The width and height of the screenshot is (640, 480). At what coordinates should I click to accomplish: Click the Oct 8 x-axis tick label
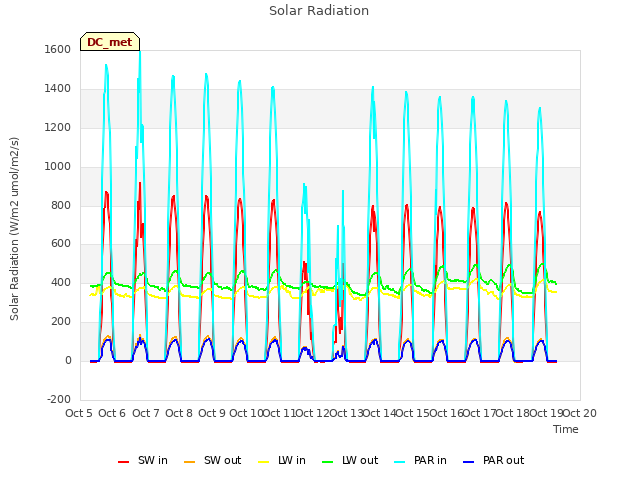[x=179, y=413]
